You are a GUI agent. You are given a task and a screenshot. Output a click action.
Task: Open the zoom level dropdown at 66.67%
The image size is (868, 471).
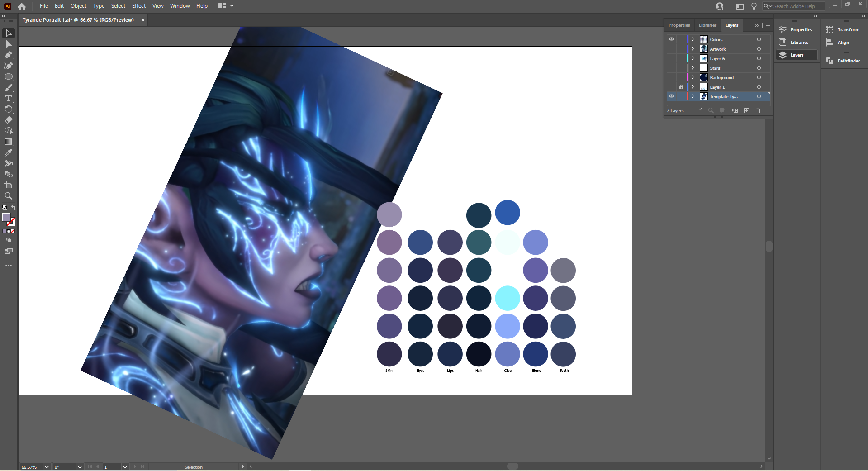pos(47,467)
